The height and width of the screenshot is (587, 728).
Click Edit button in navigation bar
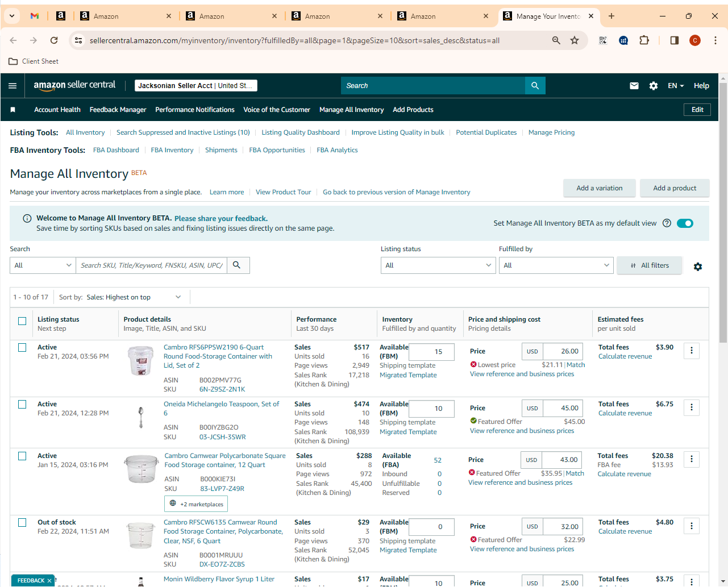(697, 110)
